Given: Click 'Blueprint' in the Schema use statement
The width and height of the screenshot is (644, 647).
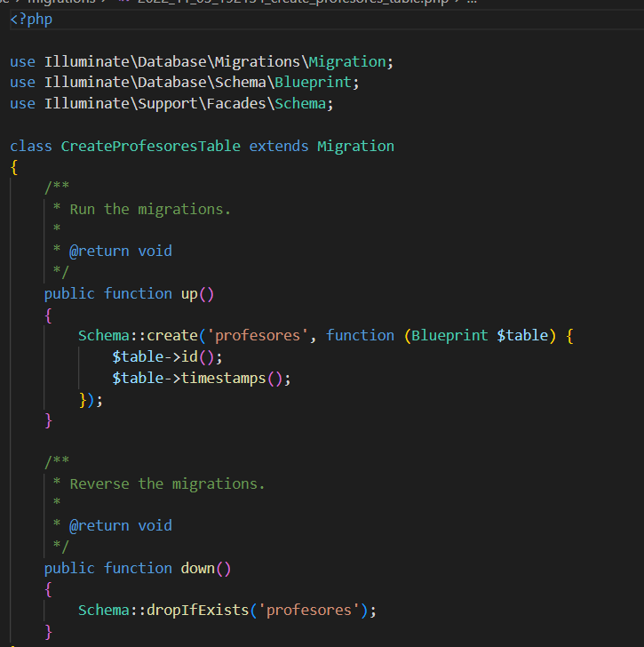Looking at the screenshot, I should 313,83.
